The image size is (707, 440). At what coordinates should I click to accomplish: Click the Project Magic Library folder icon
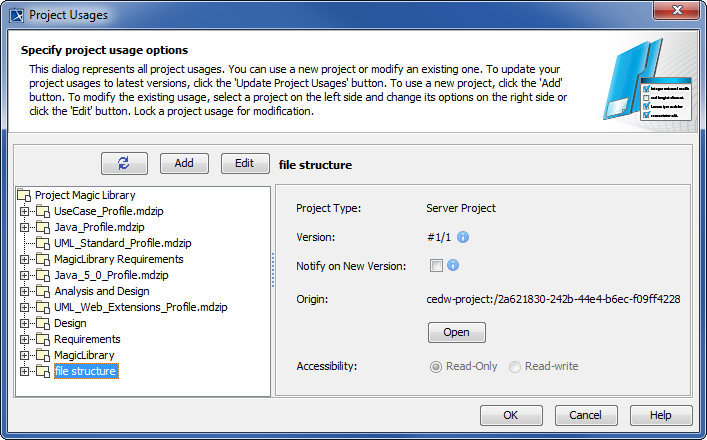(x=24, y=195)
